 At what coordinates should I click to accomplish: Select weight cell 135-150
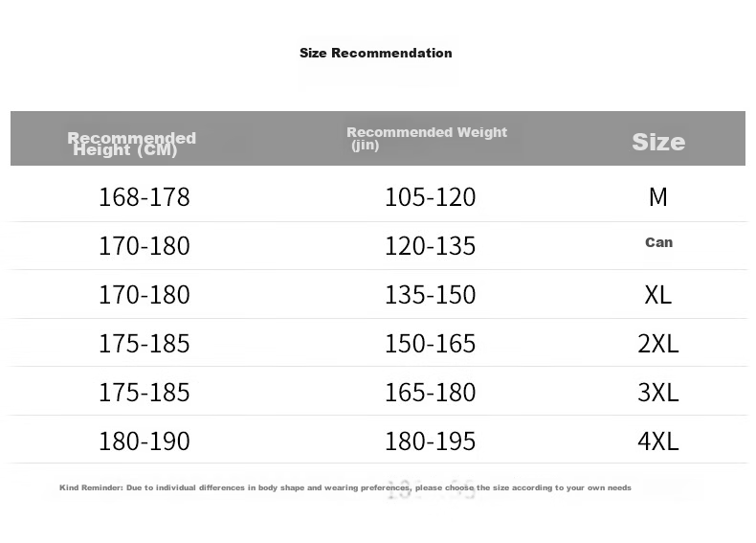pyautogui.click(x=430, y=294)
